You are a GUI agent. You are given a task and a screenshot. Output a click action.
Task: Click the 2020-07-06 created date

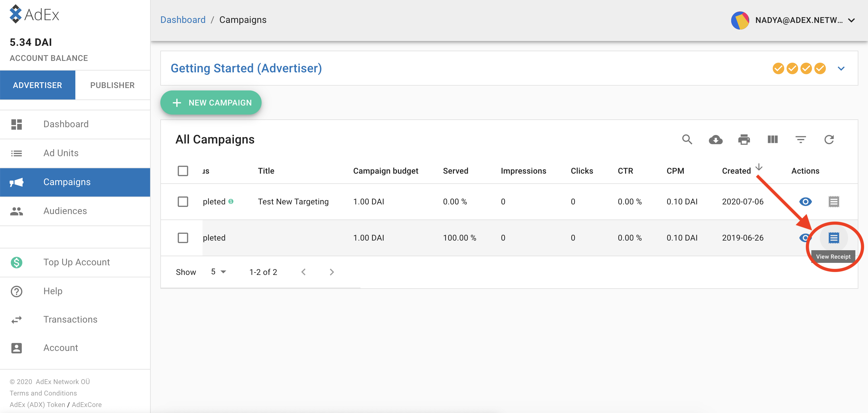[743, 202]
